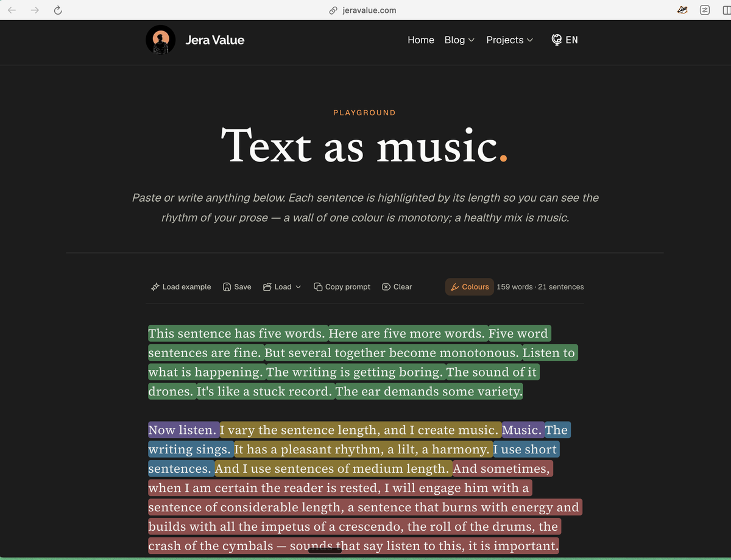
Task: Click the purple one-word "Music." sentence
Action: pos(522,430)
